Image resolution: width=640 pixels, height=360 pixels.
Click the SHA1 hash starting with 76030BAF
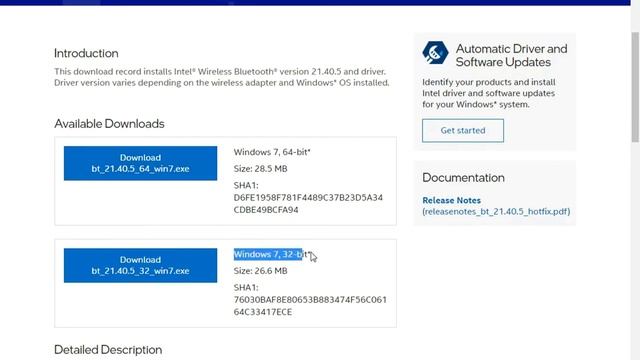click(310, 306)
